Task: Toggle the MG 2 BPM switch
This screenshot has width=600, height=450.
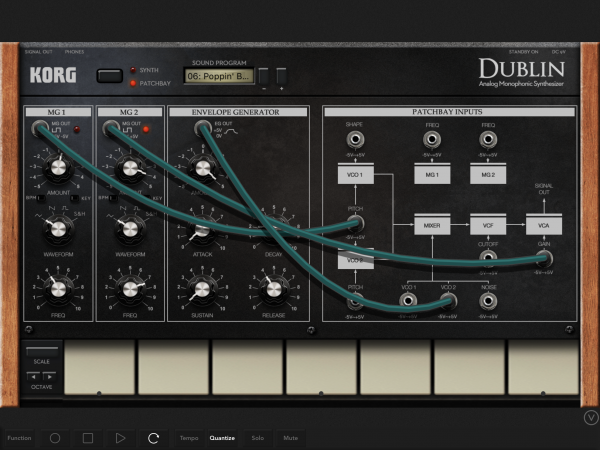Action: pyautogui.click(x=113, y=198)
